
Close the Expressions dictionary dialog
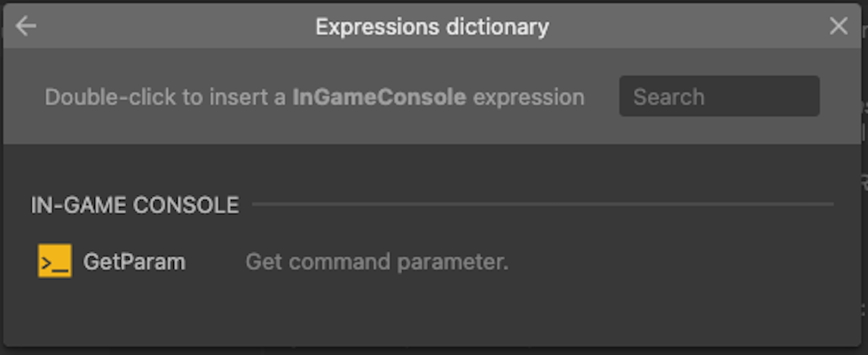[839, 27]
